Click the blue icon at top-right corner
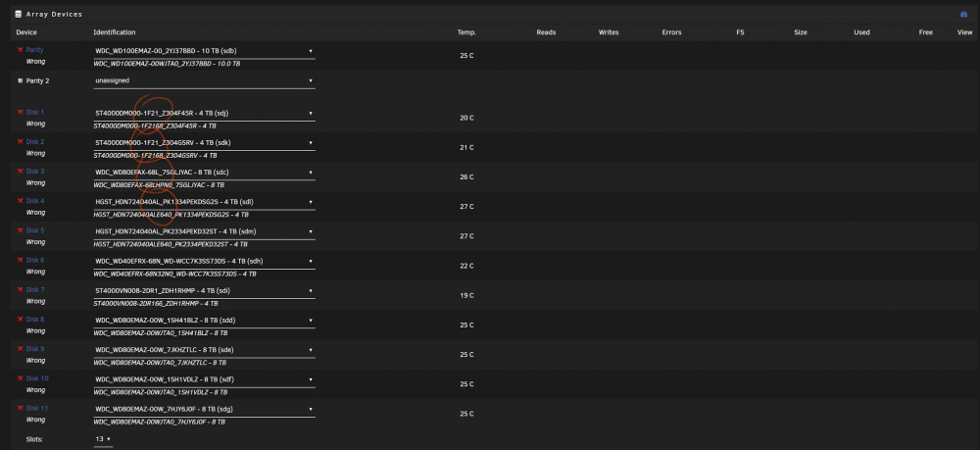 [x=963, y=14]
